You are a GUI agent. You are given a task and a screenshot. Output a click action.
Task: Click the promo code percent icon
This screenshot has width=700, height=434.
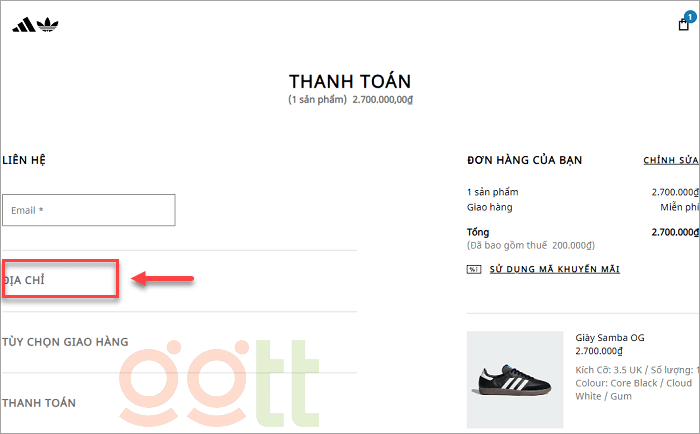coord(473,269)
